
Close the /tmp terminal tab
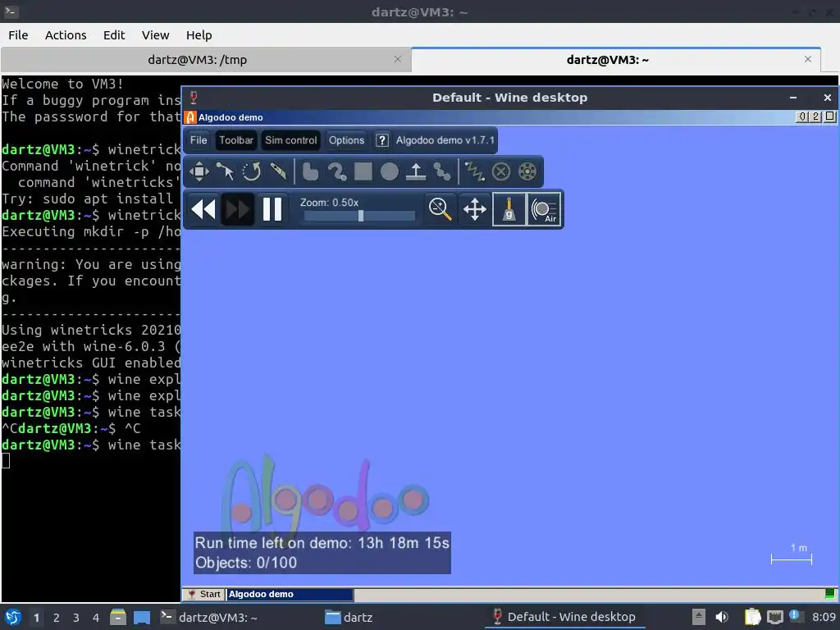coord(398,59)
